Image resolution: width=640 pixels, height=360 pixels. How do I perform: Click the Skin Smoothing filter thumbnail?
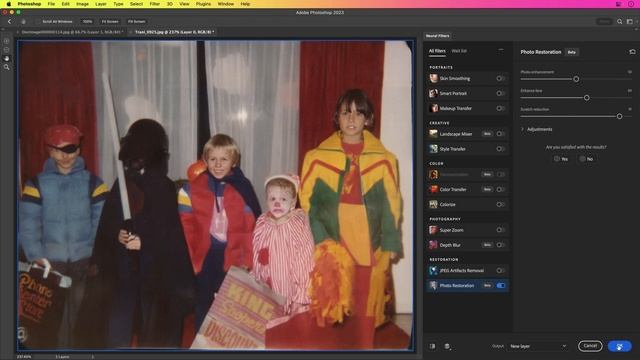click(433, 78)
